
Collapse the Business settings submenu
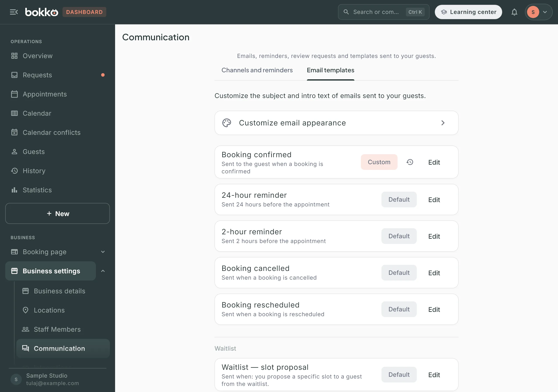pyautogui.click(x=103, y=271)
